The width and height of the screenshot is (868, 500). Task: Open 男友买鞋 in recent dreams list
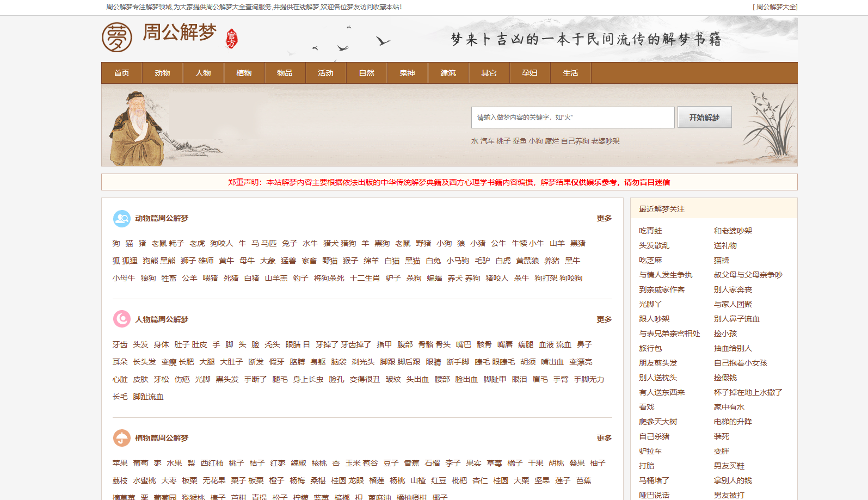[x=729, y=466]
